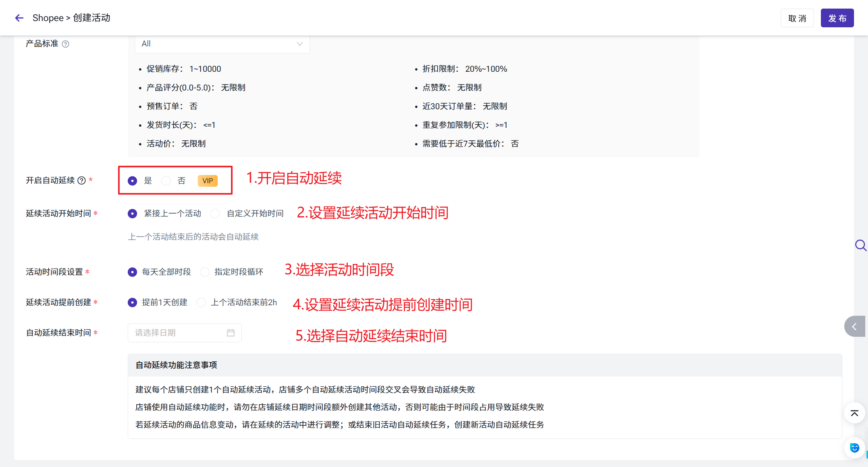Jump back to top with the arrow button

point(854,413)
